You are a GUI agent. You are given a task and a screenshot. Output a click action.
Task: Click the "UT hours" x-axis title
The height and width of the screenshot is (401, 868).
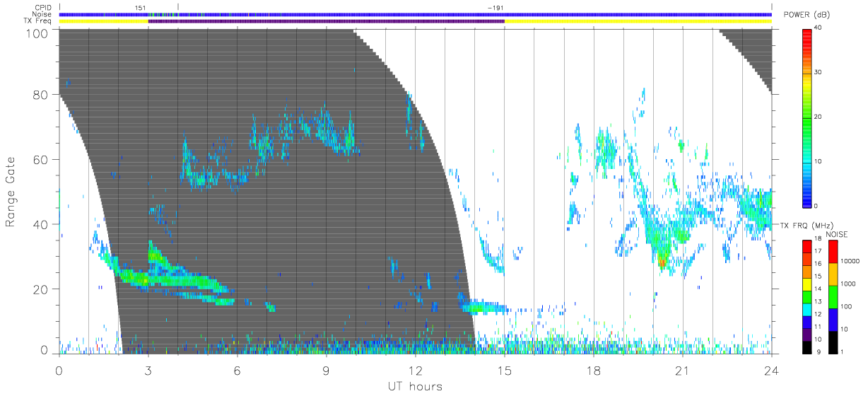414,387
